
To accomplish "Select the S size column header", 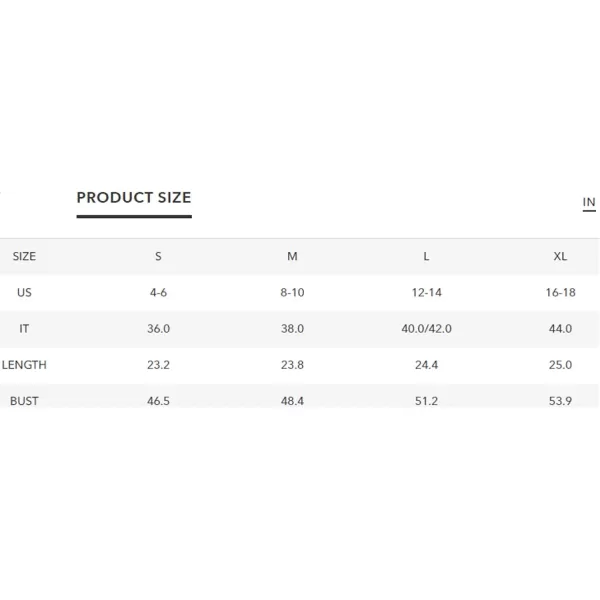I will click(158, 256).
